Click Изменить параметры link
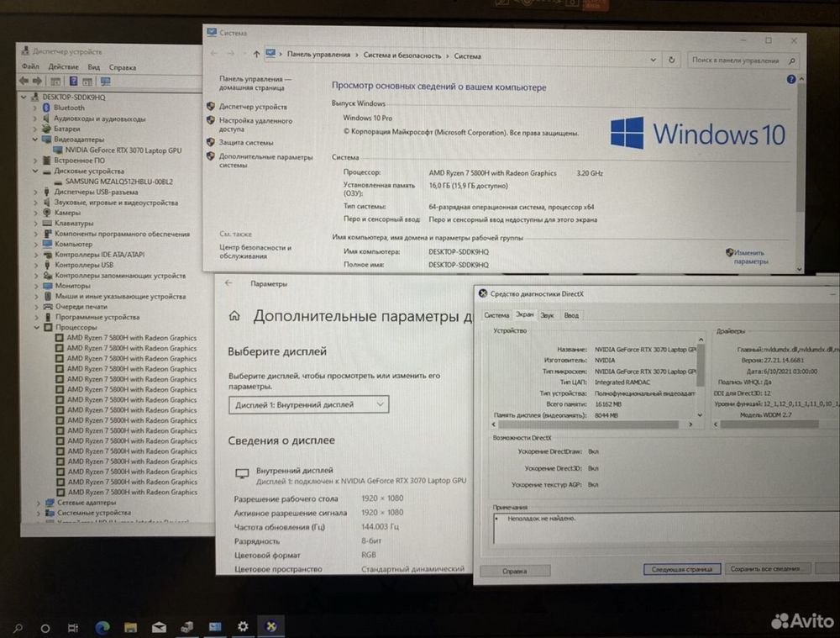 click(x=750, y=257)
